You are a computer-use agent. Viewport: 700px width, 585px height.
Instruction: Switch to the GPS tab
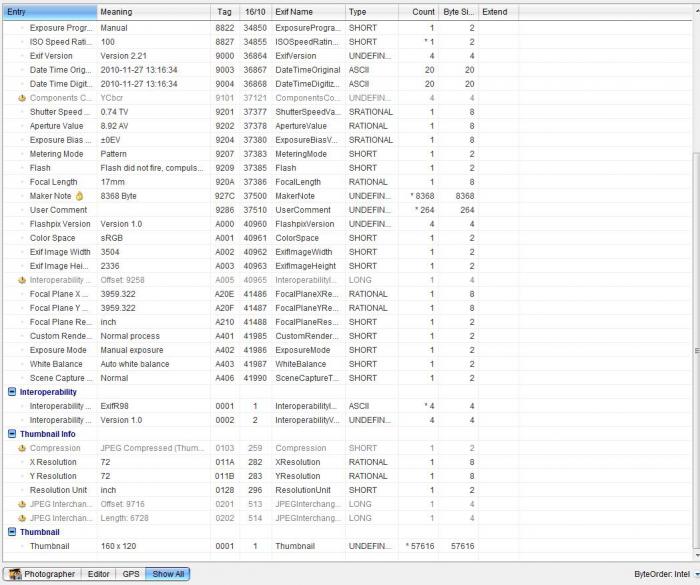tap(130, 574)
